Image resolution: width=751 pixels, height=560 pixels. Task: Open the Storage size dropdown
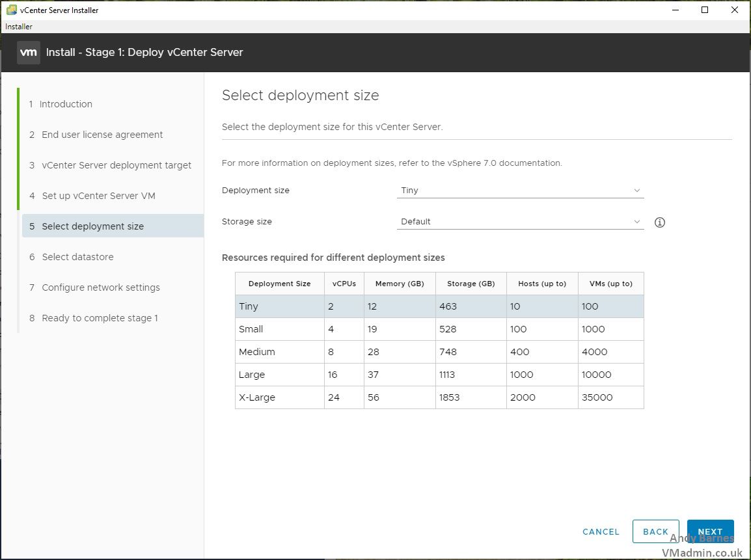point(520,222)
